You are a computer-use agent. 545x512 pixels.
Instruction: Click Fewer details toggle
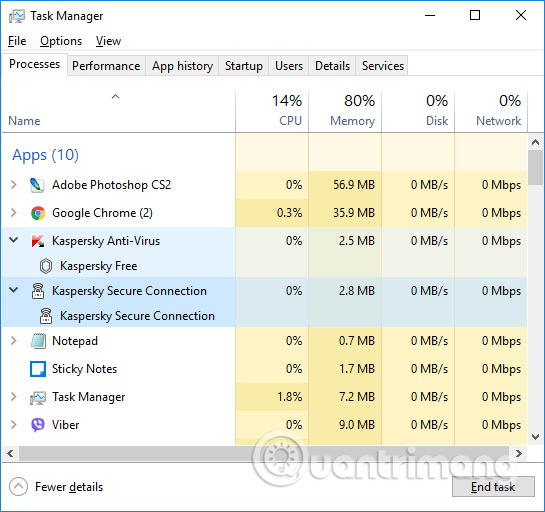tap(56, 487)
